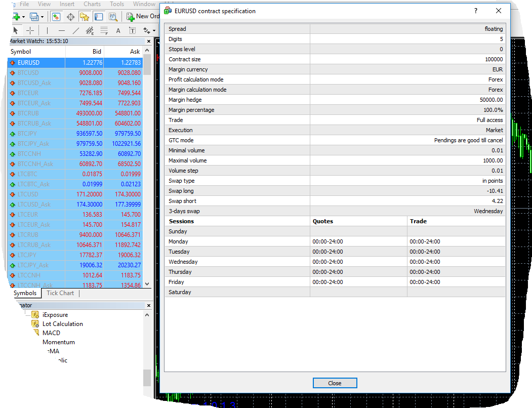Select the Horizontal Line drawing tool

(x=61, y=31)
